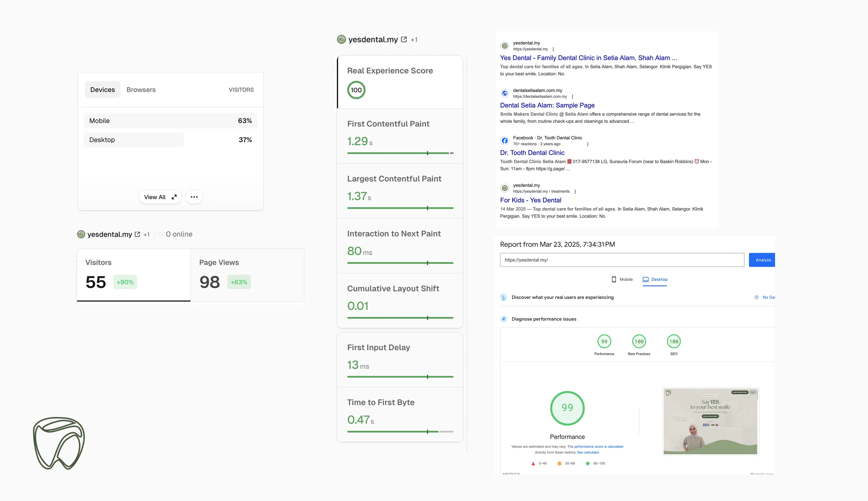Open 'Yes Dental - Family Dental Clinic' result link

point(588,58)
